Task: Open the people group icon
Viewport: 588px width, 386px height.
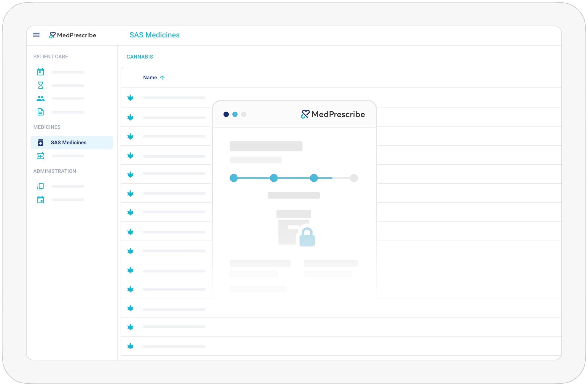Action: coord(41,99)
